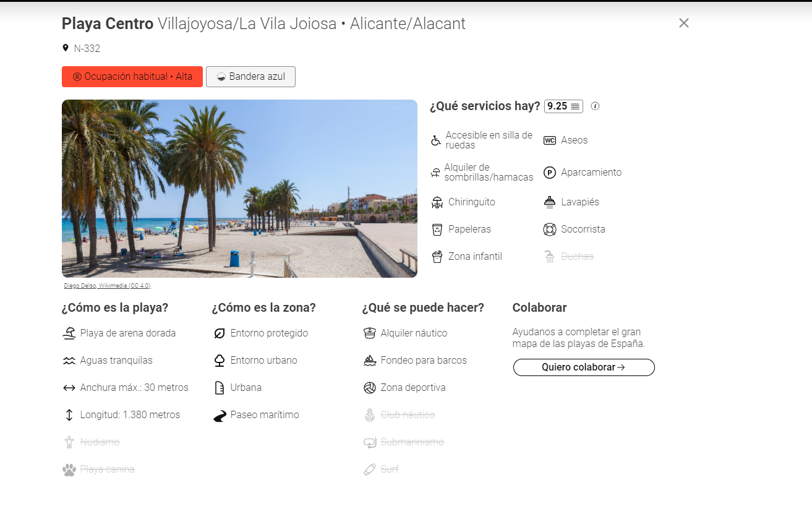Click the 'Aparcamiento' label

[x=591, y=172]
